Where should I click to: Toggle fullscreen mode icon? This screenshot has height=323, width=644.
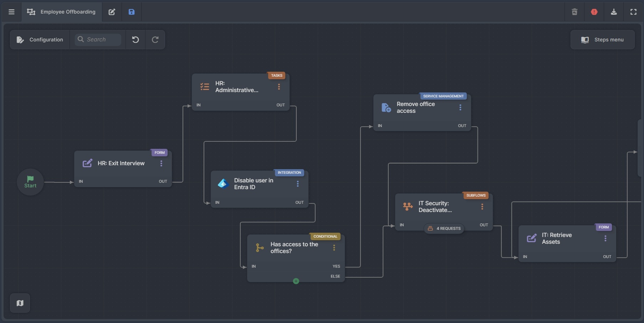[633, 12]
